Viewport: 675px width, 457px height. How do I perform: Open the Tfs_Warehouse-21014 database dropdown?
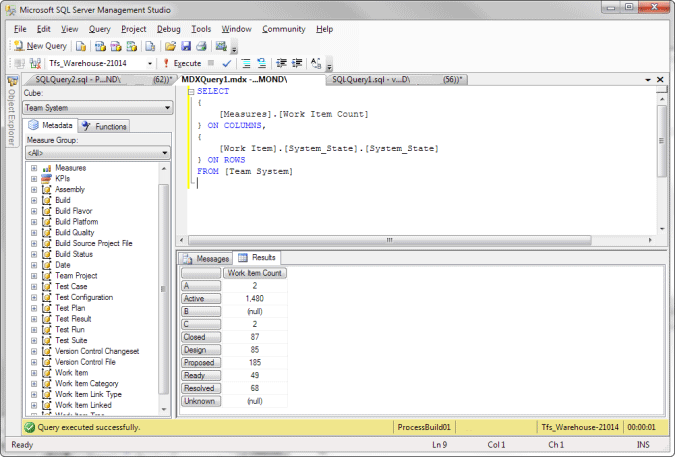tap(150, 63)
